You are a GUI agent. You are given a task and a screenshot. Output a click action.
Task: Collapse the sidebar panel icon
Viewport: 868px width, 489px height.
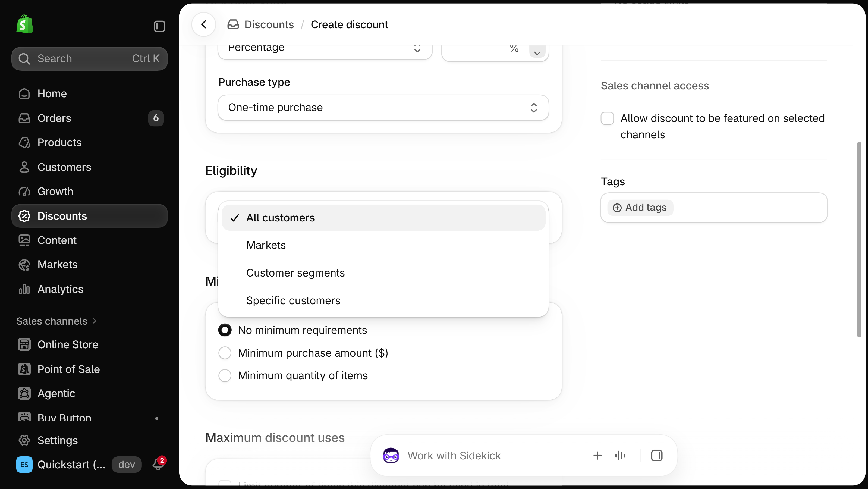[x=159, y=26]
